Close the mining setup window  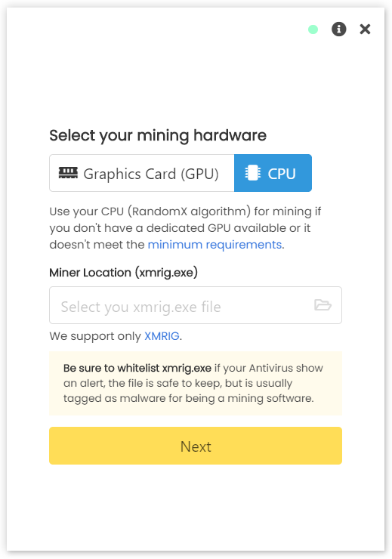[x=365, y=29]
